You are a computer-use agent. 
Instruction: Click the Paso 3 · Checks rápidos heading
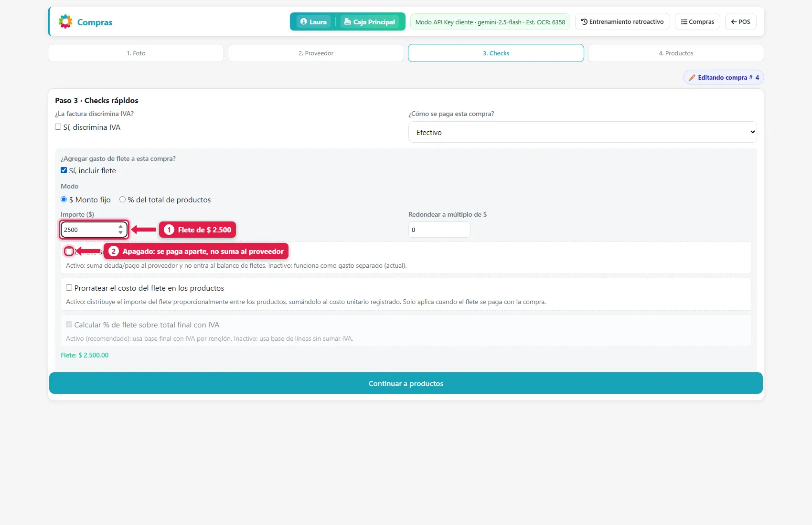tap(96, 100)
